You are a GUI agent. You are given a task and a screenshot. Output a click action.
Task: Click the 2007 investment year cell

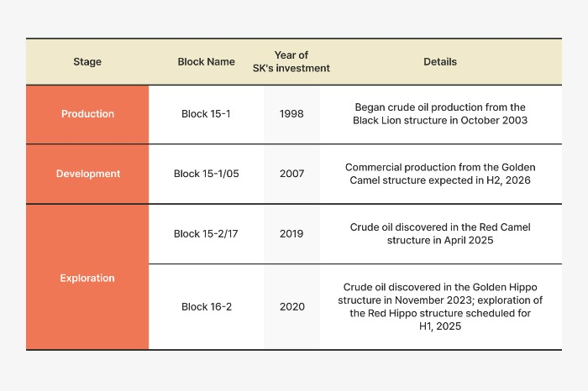pos(291,174)
